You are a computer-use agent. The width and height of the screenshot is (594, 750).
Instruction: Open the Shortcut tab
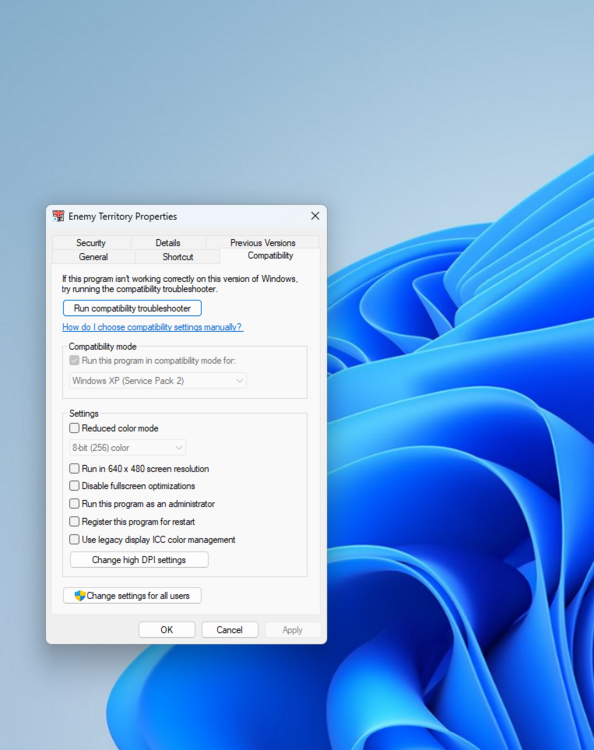pos(177,256)
